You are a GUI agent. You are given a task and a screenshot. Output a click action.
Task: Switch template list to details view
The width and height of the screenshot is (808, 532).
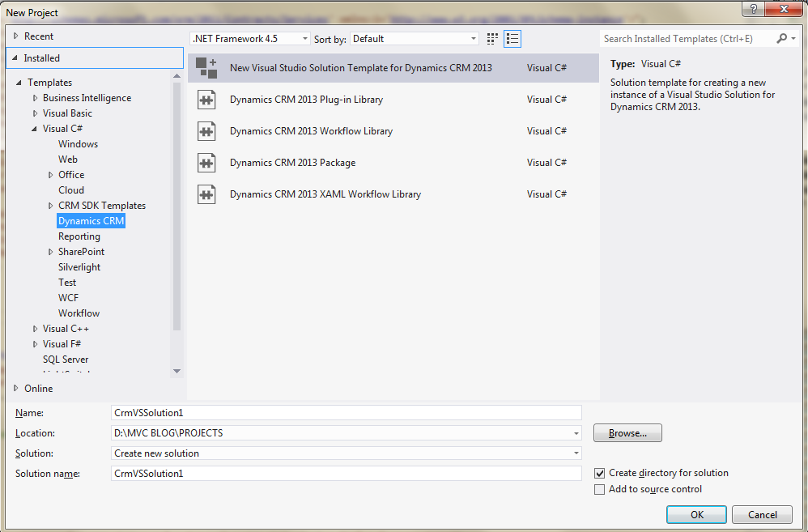click(512, 38)
